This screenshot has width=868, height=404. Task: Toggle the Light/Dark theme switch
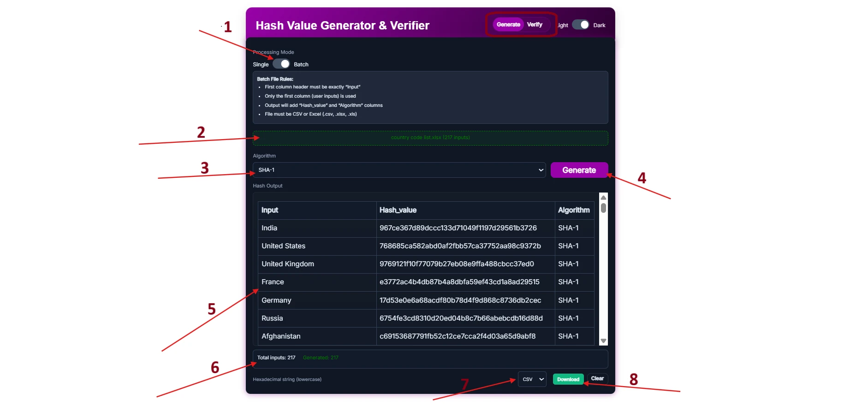coord(581,25)
